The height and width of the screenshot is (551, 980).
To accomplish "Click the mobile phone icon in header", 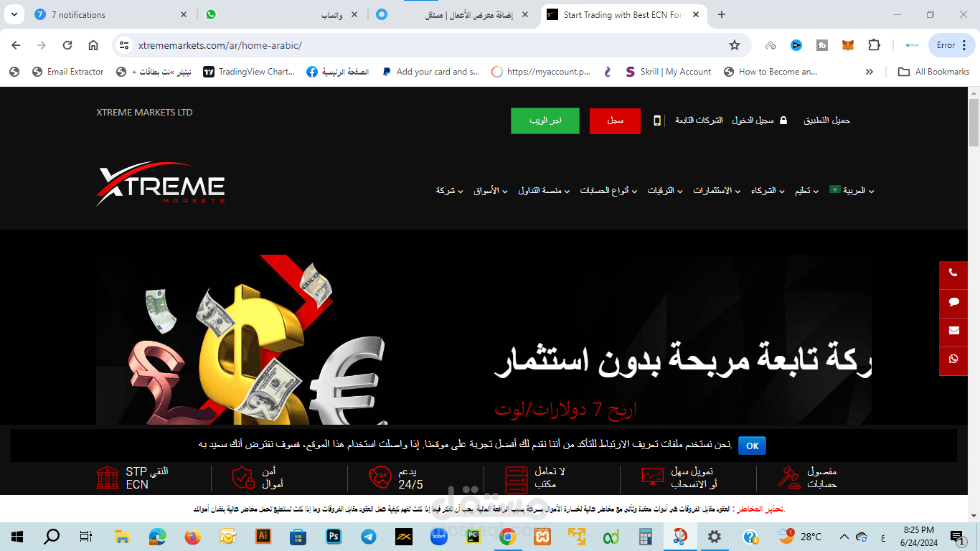I will click(x=657, y=121).
